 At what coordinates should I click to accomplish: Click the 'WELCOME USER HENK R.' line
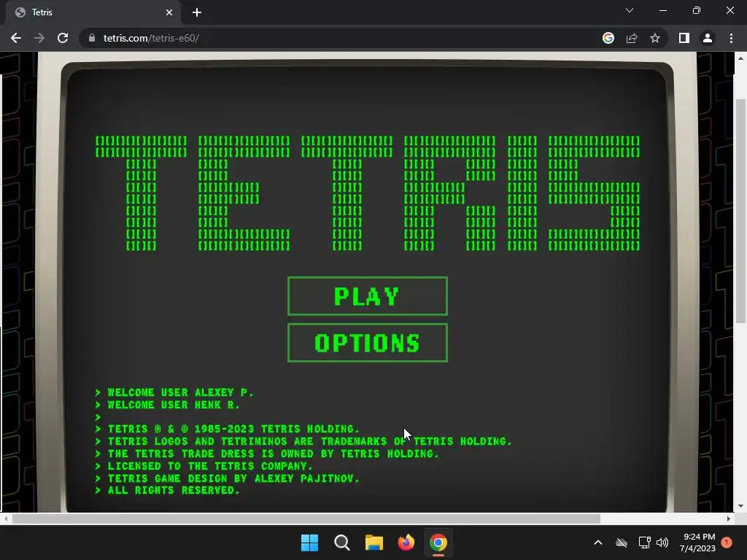[168, 405]
